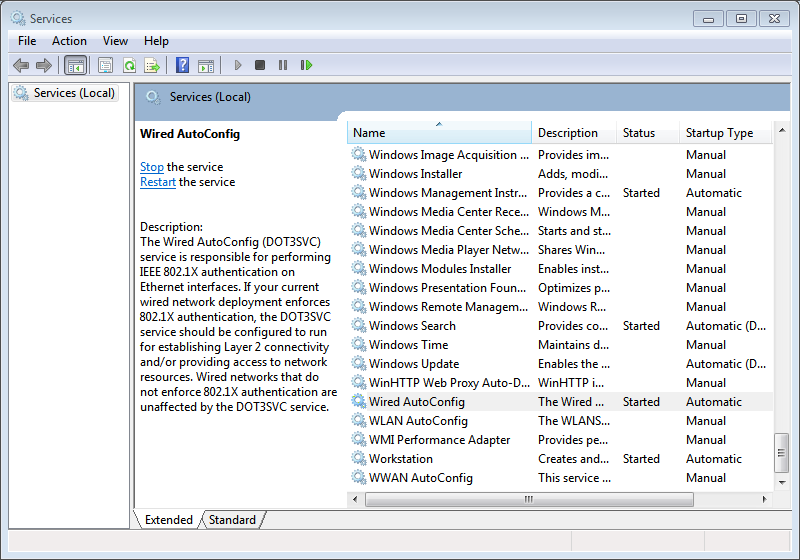
Task: Click Services (Local) header in details pane
Action: pos(210,97)
